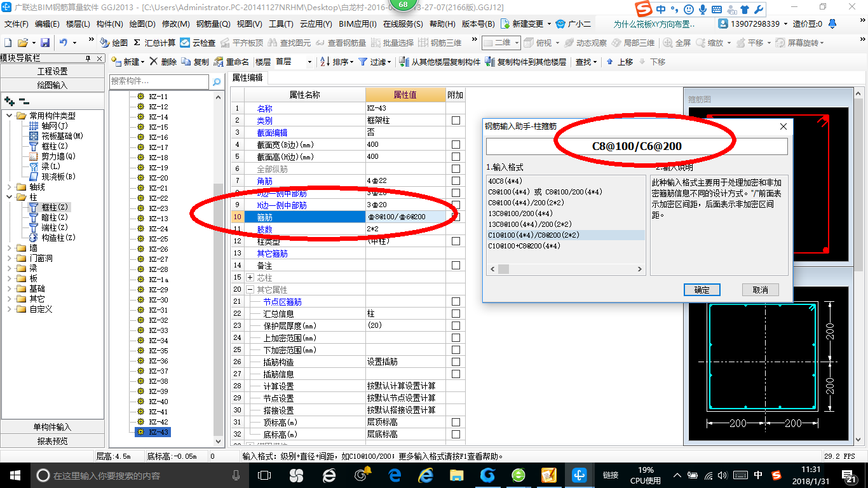Click the C8@100/C6@200 input field in dialog
The image size is (868, 488).
coord(637,146)
